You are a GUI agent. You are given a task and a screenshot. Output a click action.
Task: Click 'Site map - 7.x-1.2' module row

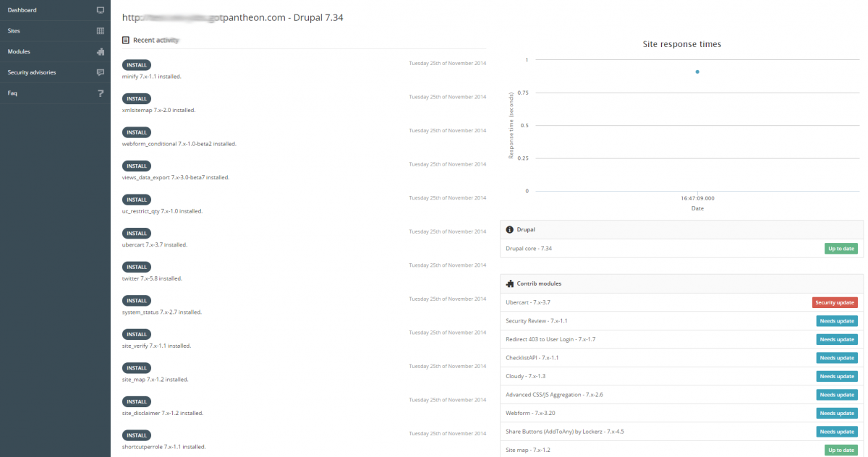coord(681,450)
